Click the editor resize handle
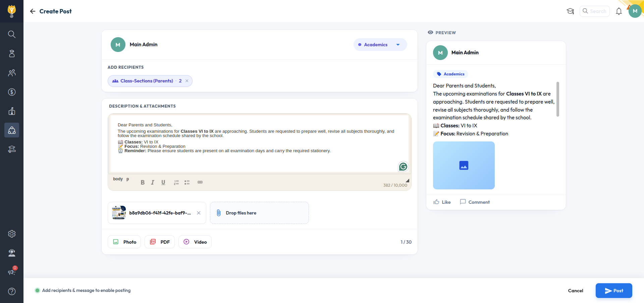This screenshot has width=644, height=303. click(407, 180)
